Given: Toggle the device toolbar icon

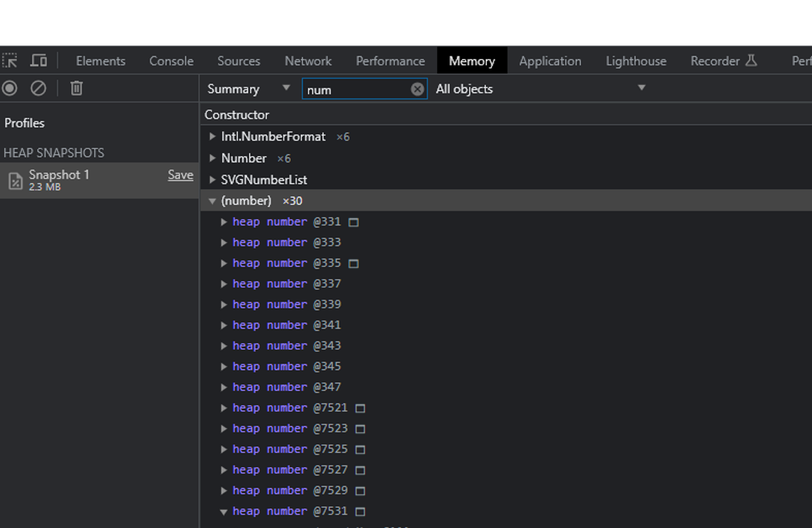Looking at the screenshot, I should pos(39,61).
